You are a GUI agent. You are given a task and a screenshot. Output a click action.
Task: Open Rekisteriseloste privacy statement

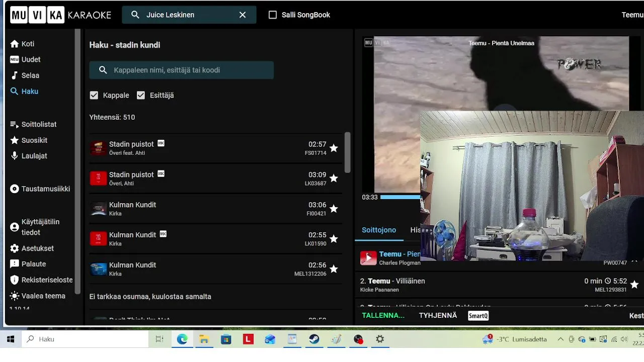pos(41,280)
